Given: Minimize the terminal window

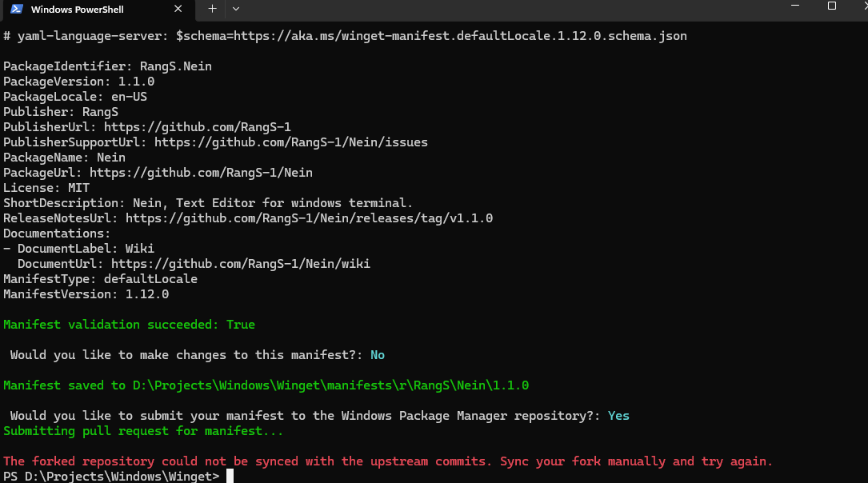Looking at the screenshot, I should [795, 6].
